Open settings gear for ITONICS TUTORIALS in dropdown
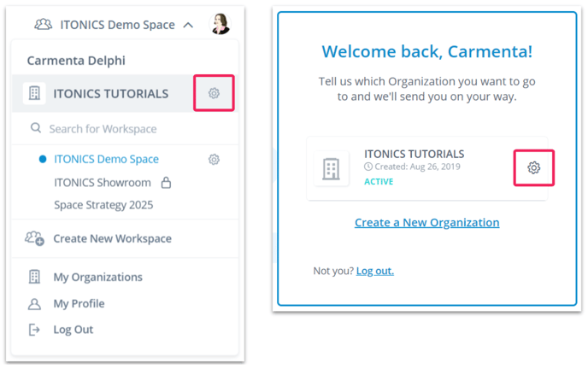This screenshot has height=369, width=588. pos(214,93)
